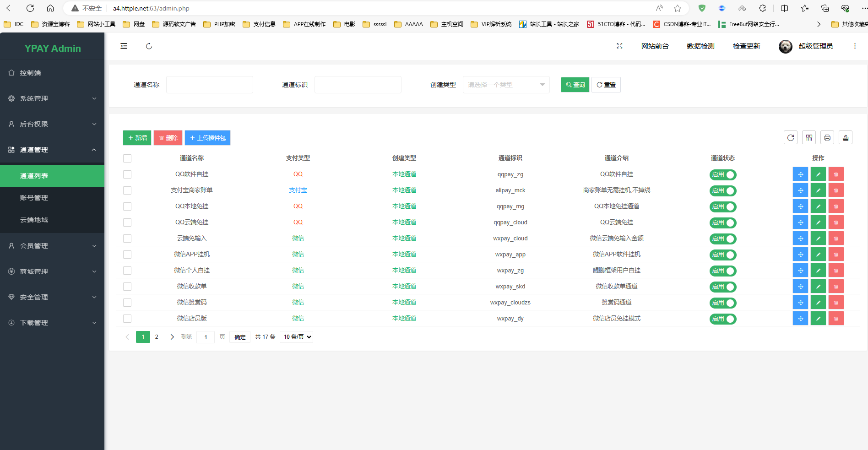
Task: Collapse the sidebar with the menu fold icon
Action: [124, 46]
